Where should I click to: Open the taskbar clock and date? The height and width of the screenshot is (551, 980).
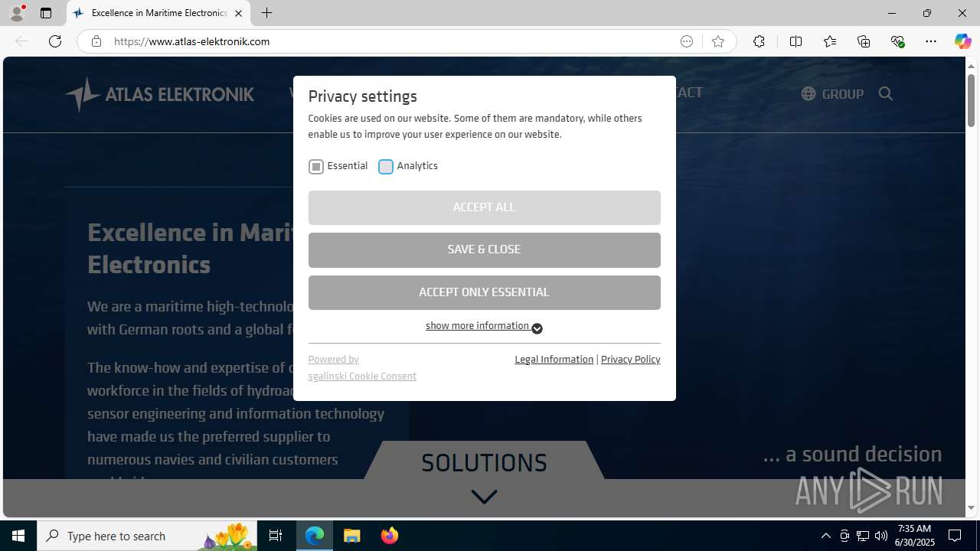pos(915,536)
